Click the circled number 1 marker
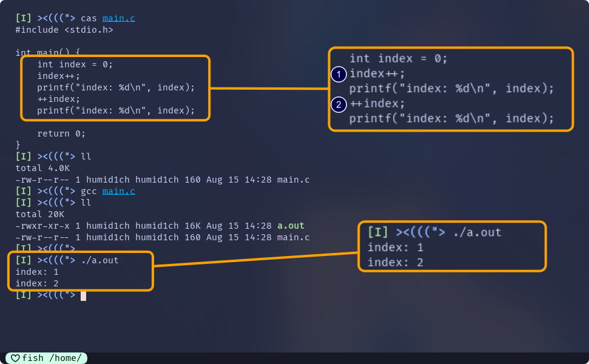Image resolution: width=589 pixels, height=364 pixels. coord(338,74)
